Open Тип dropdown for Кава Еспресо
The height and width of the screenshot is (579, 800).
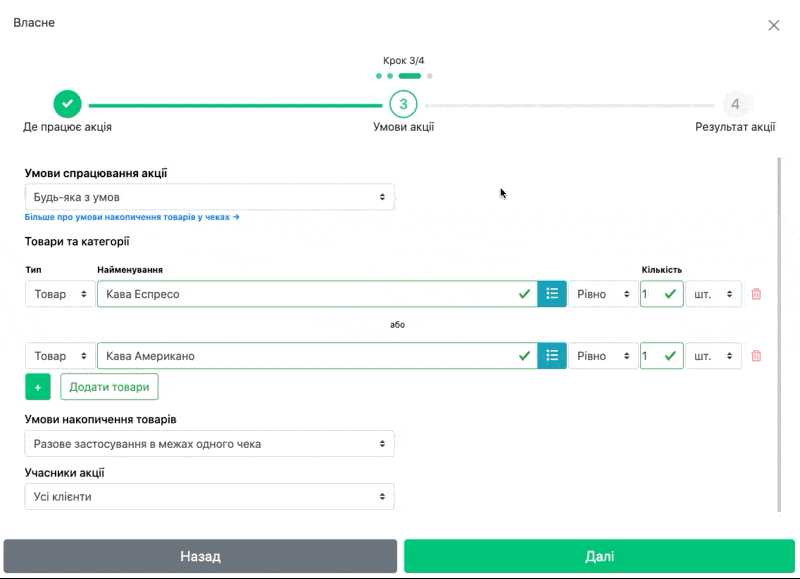point(59,294)
